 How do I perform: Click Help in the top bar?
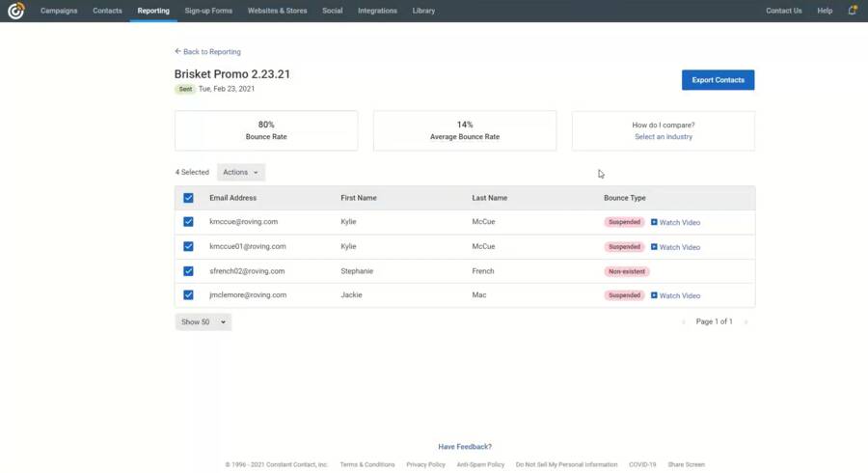[825, 11]
